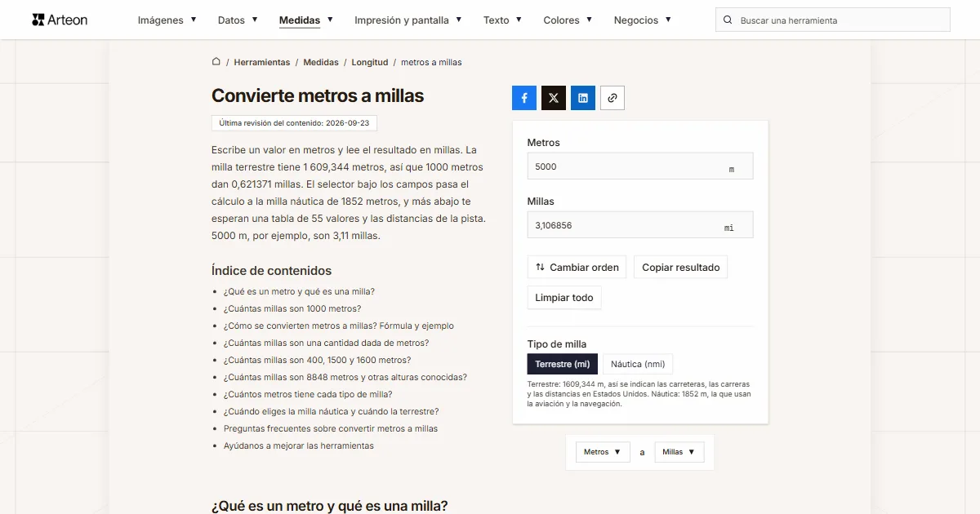Open the Negocios menu

pos(643,20)
